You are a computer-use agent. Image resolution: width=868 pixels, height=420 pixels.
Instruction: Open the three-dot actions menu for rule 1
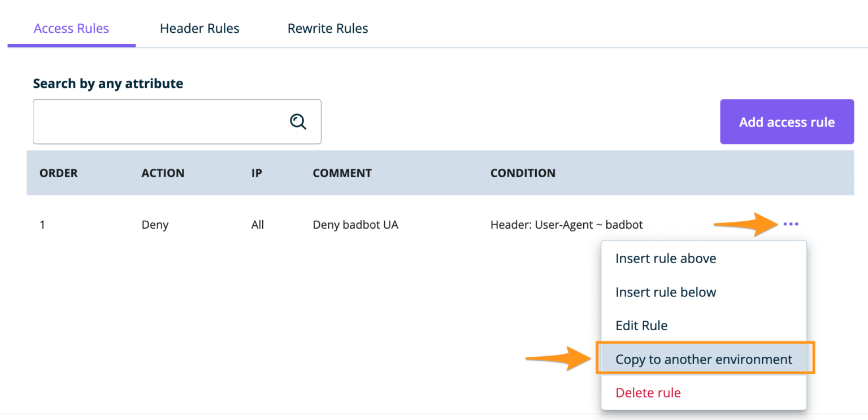pos(791,224)
